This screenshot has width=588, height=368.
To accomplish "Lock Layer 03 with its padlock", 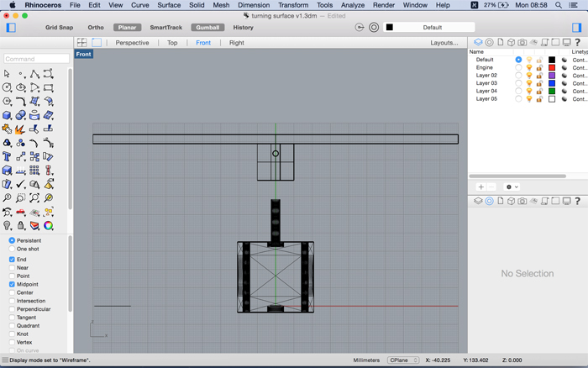I will (x=539, y=83).
